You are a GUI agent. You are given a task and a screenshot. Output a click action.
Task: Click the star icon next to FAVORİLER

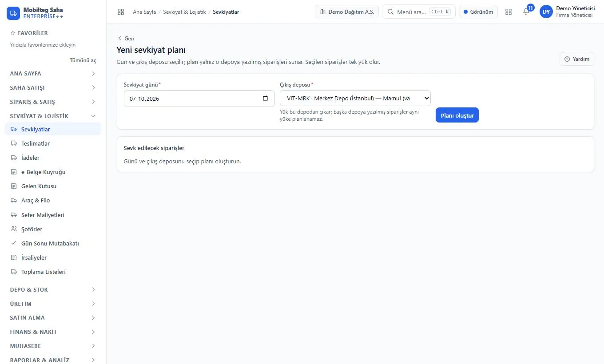(x=12, y=33)
